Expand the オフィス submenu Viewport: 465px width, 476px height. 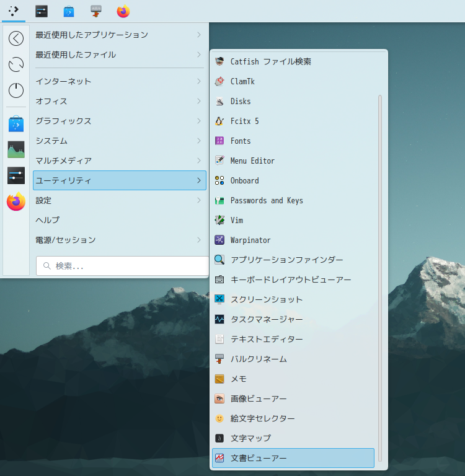coord(119,101)
